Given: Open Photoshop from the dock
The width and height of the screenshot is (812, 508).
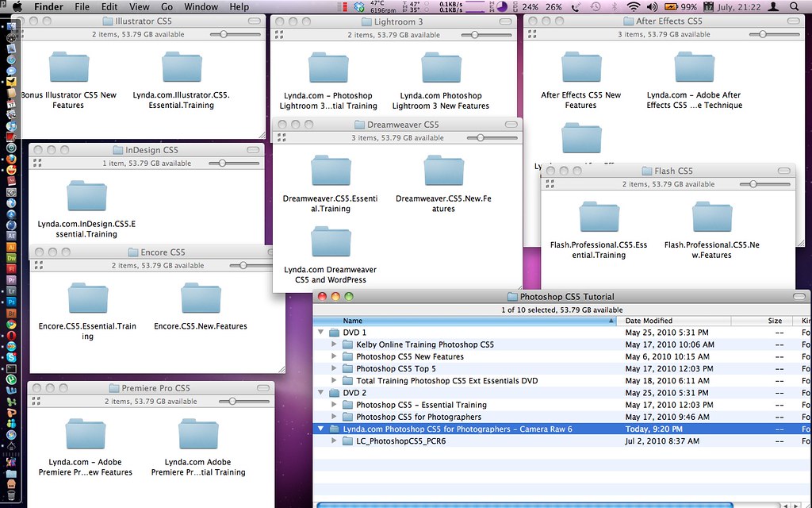Looking at the screenshot, I should tap(11, 302).
